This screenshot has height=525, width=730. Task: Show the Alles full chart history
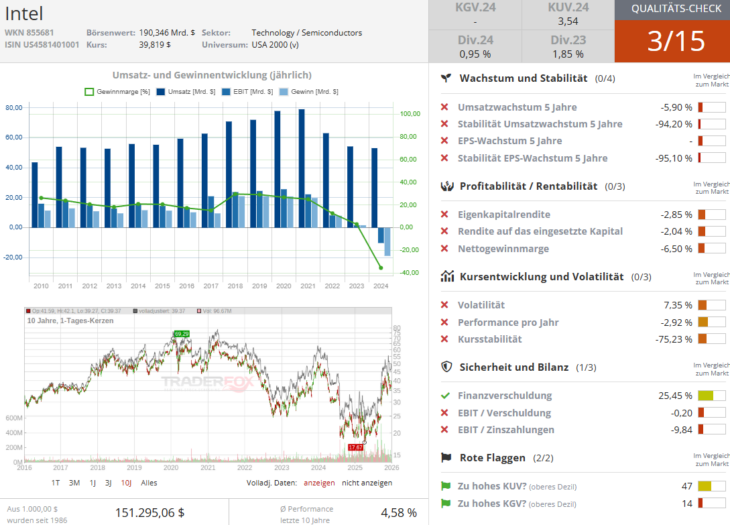click(x=149, y=482)
